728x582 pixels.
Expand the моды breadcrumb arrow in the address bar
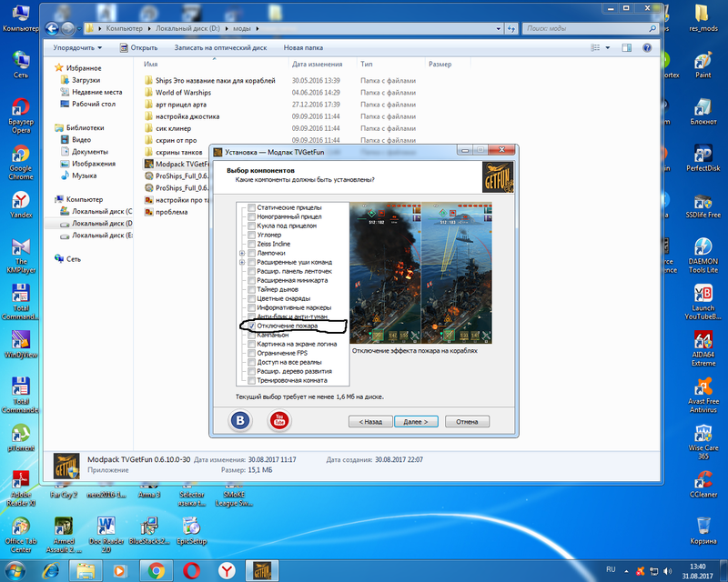(258, 29)
